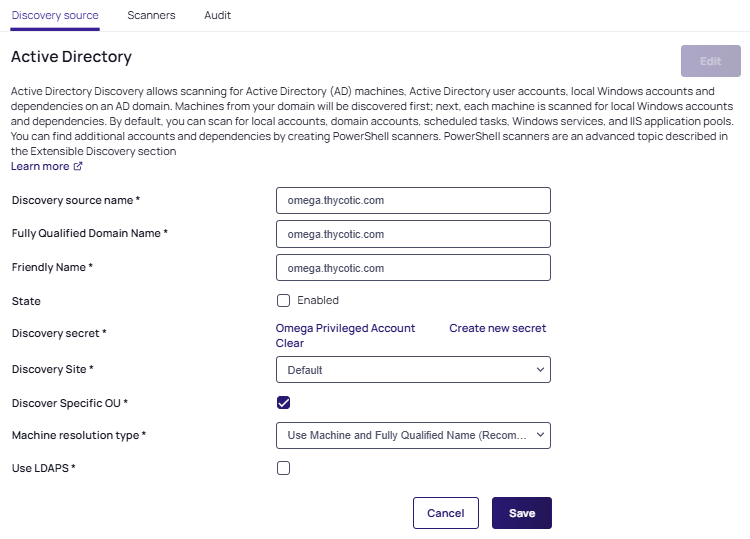The width and height of the screenshot is (750, 539).
Task: Open the Audit tab
Action: 218,16
